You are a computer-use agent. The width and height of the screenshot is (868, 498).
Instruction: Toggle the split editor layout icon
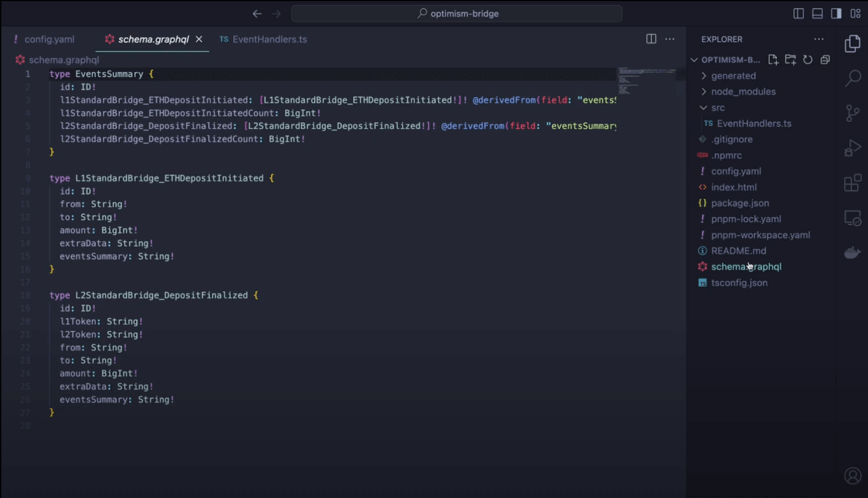tap(651, 39)
